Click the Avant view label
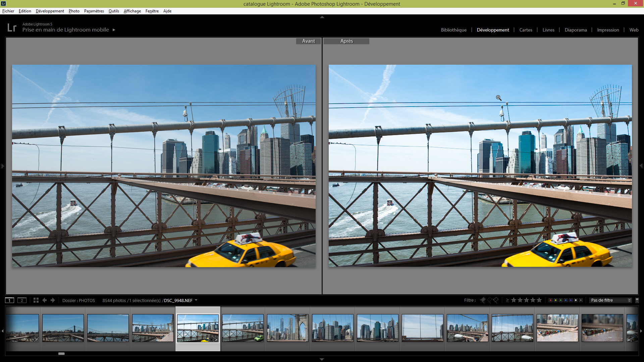Screen dimensions: 644x362 pos(308,41)
